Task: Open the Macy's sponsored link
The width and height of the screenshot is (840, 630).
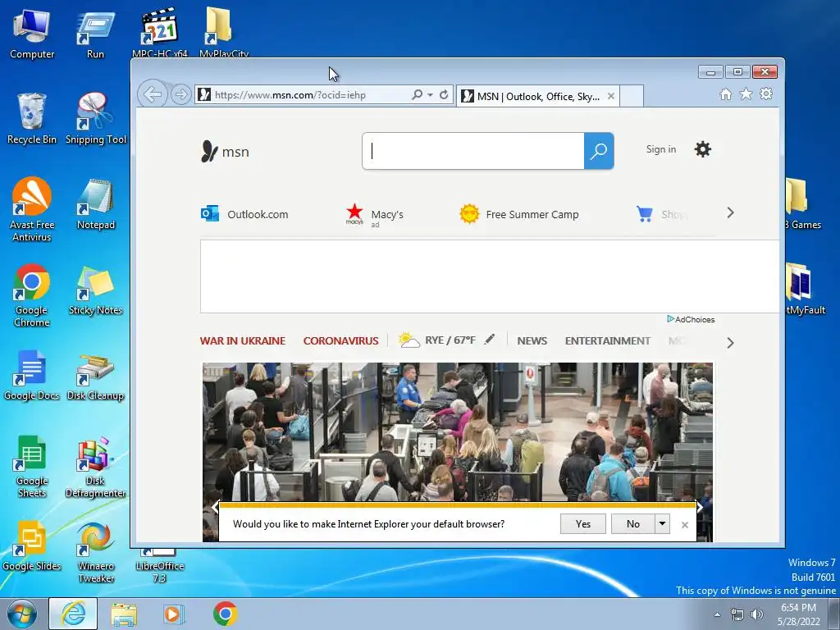Action: (x=374, y=215)
